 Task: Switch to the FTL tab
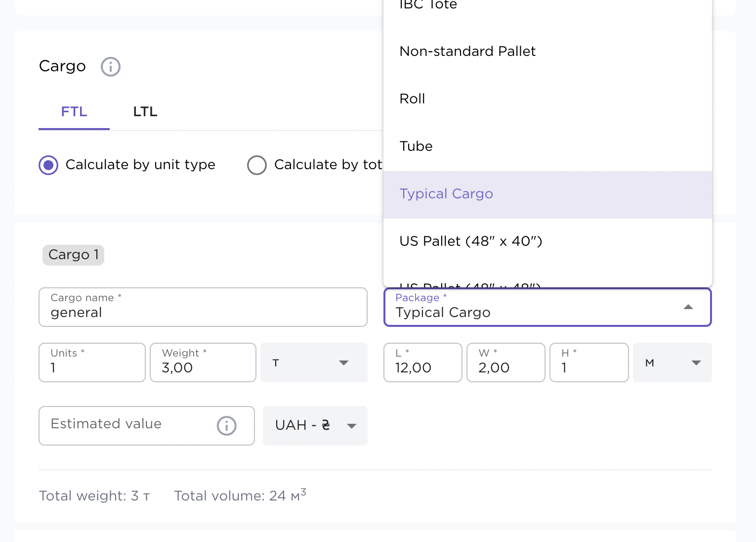click(x=74, y=112)
